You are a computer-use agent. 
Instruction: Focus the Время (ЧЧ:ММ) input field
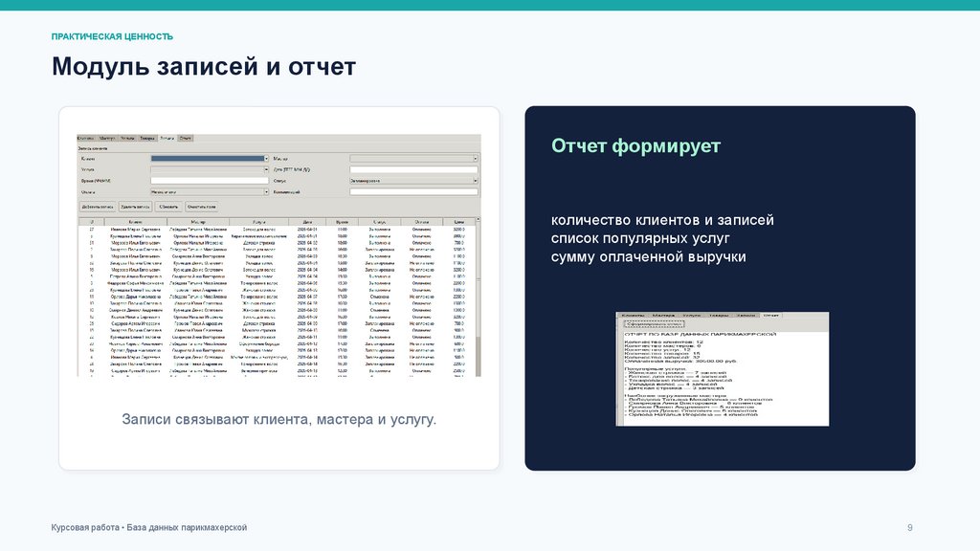210,181
